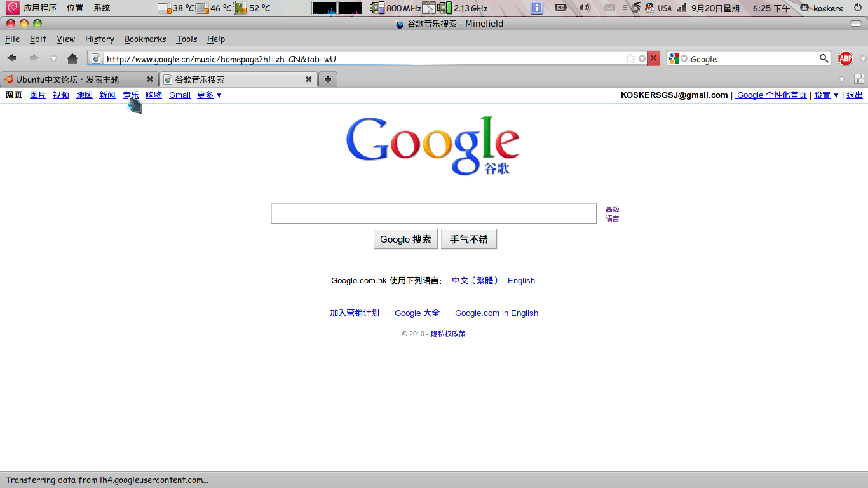The width and height of the screenshot is (868, 488).
Task: Click the volume speaker icon in panel
Action: 585,8
